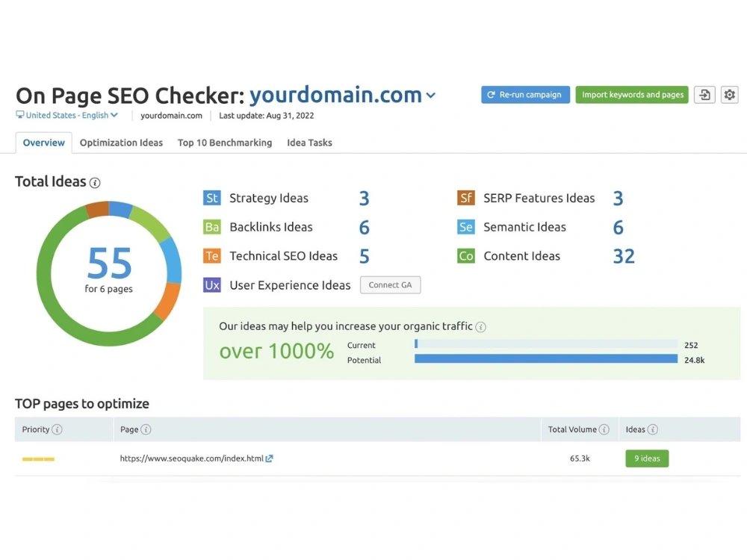The height and width of the screenshot is (560, 747).
Task: Click the Content Ideas label
Action: point(521,256)
